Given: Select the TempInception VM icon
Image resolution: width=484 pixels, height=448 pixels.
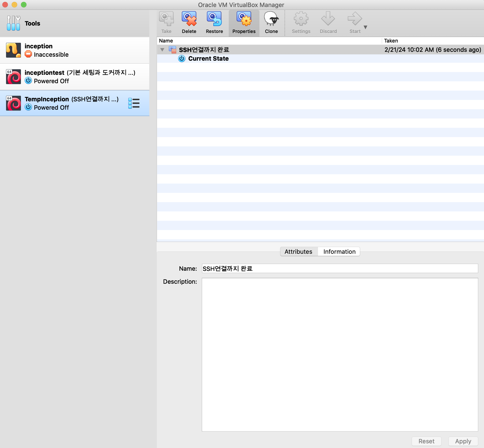Looking at the screenshot, I should (13, 103).
